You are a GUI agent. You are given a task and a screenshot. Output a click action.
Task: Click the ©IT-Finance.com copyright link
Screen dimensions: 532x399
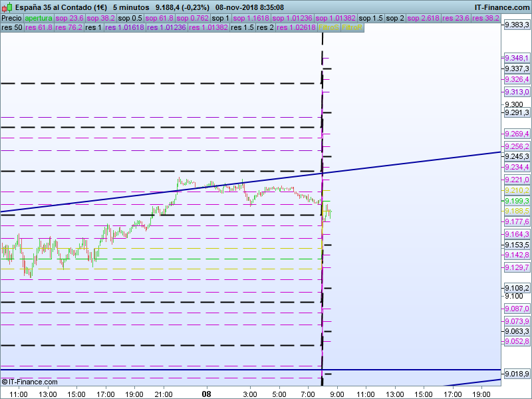[x=29, y=382]
